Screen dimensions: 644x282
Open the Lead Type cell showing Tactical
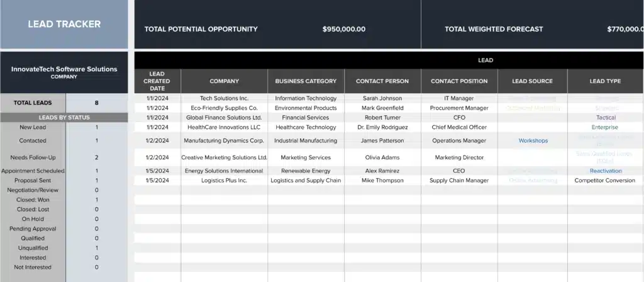tap(606, 118)
